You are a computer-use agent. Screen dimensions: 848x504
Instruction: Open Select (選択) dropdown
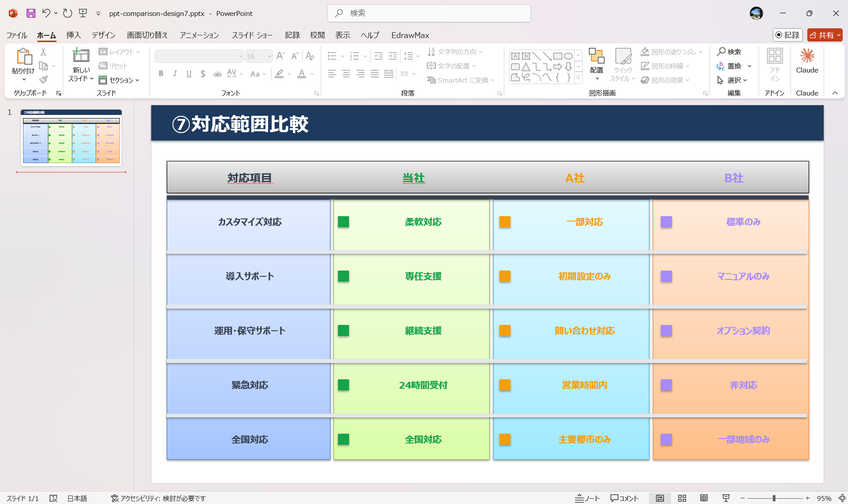[732, 80]
